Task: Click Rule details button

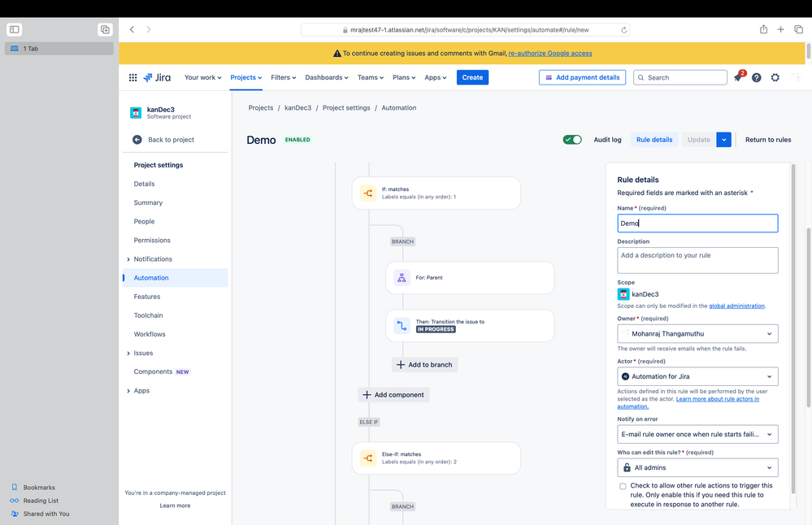Action: pos(654,140)
